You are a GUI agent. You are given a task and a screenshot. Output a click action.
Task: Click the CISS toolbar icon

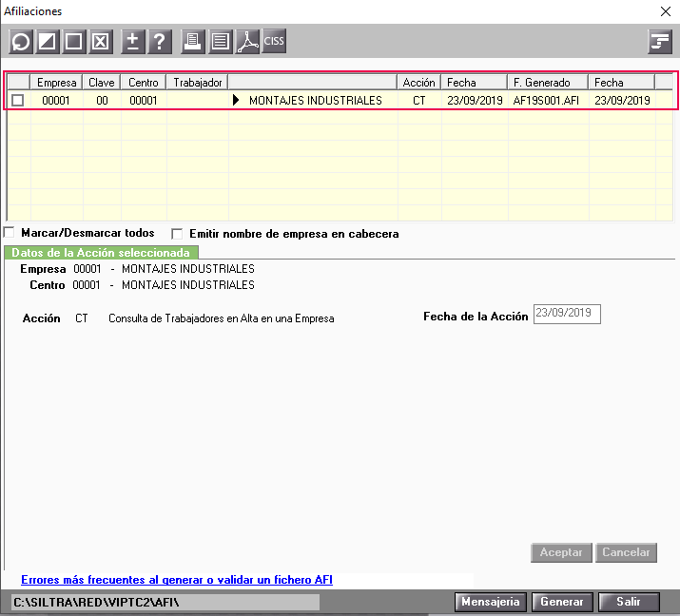[x=274, y=41]
